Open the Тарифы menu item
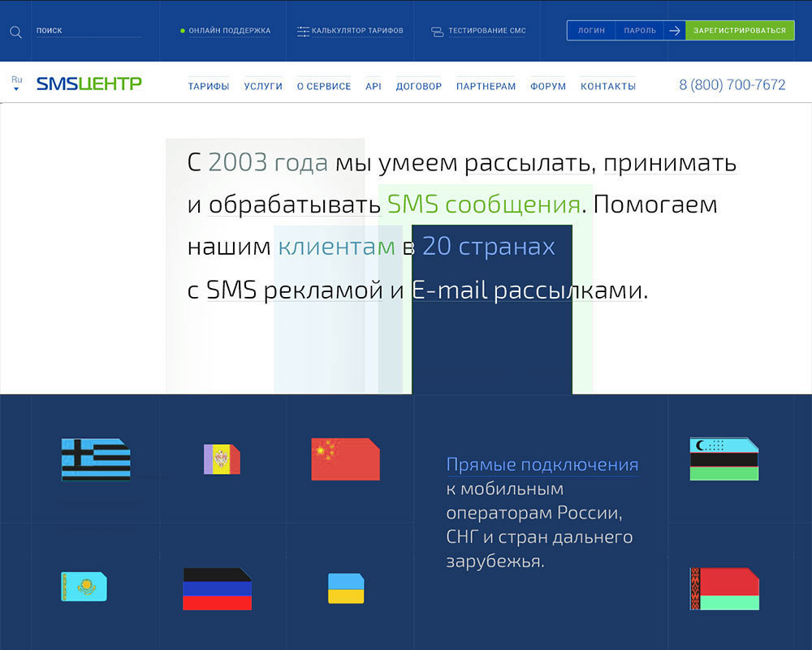The height and width of the screenshot is (650, 812). coord(209,86)
